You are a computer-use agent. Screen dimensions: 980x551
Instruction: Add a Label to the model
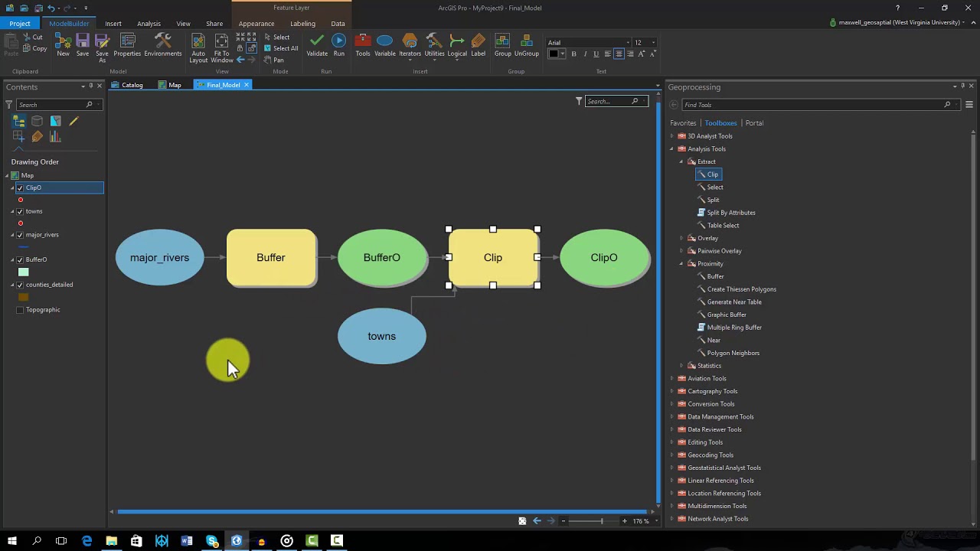pos(479,45)
